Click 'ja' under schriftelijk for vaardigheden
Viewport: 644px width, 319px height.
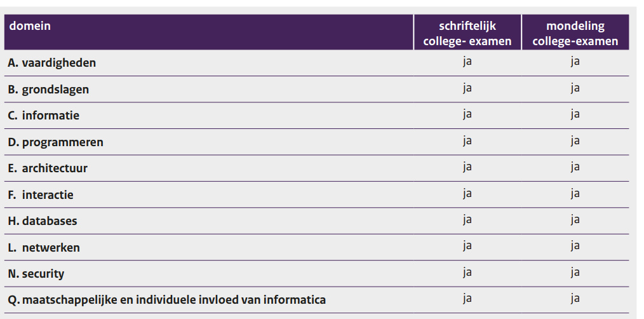pyautogui.click(x=467, y=62)
